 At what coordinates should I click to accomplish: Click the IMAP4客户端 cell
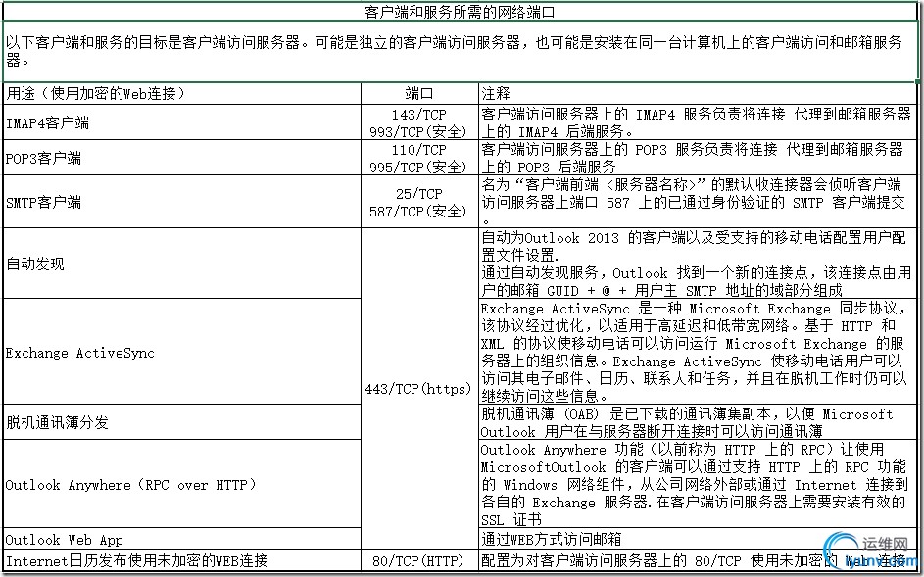click(x=182, y=122)
